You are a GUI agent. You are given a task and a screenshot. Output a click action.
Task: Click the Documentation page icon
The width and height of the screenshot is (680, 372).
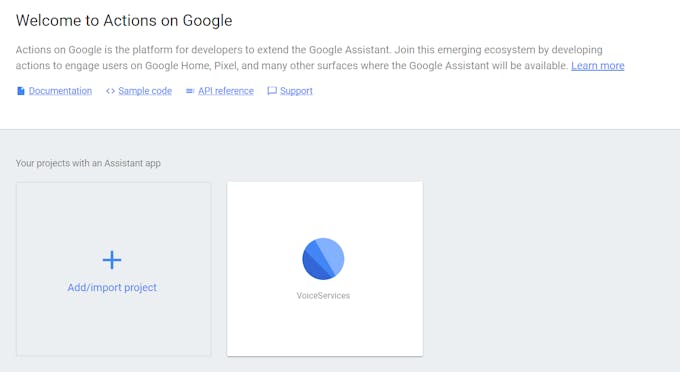[x=20, y=91]
